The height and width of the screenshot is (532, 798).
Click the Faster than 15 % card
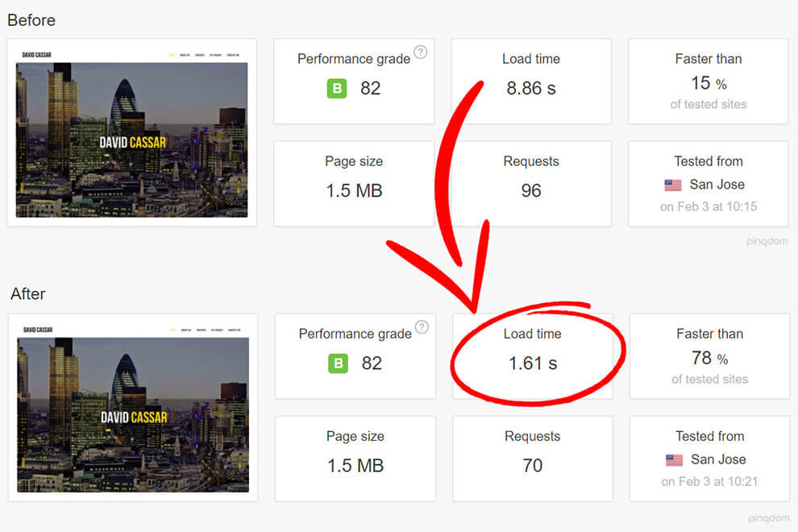tap(708, 81)
